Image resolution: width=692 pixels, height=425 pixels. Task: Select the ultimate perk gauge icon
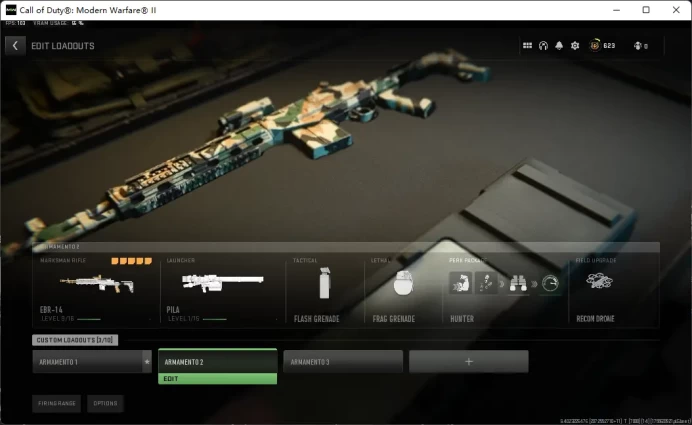550,283
